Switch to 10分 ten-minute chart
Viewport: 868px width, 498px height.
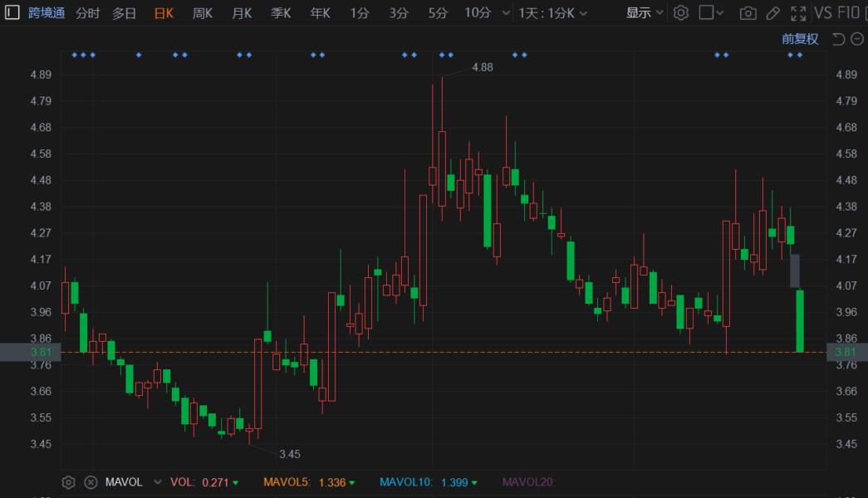coord(478,12)
